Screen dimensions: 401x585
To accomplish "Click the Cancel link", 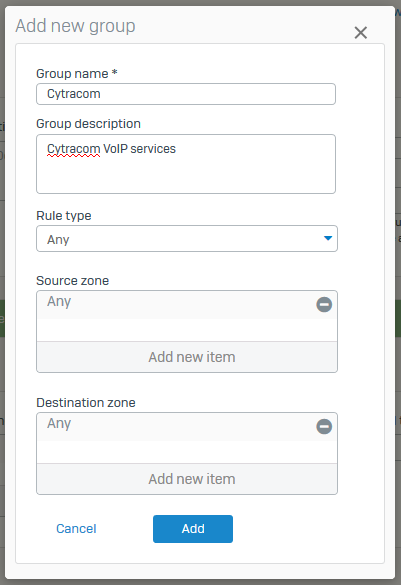I will tap(76, 529).
